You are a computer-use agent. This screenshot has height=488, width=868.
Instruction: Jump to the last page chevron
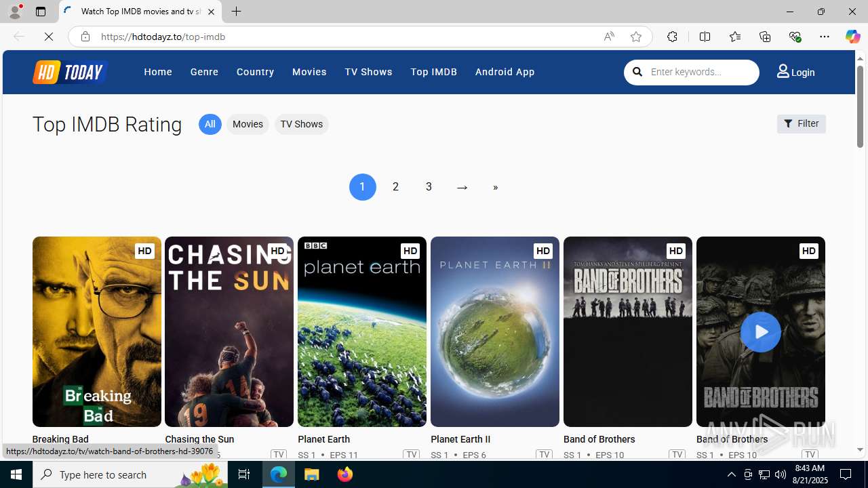495,187
